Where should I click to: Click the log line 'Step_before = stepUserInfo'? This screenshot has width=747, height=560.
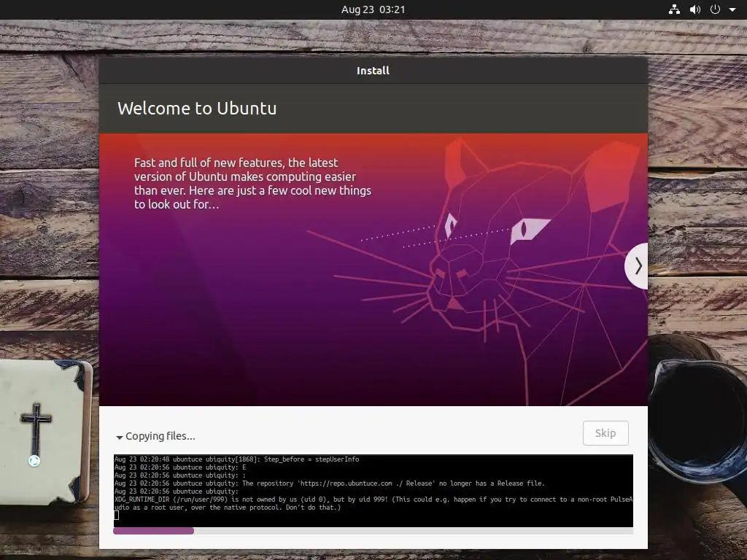click(237, 459)
